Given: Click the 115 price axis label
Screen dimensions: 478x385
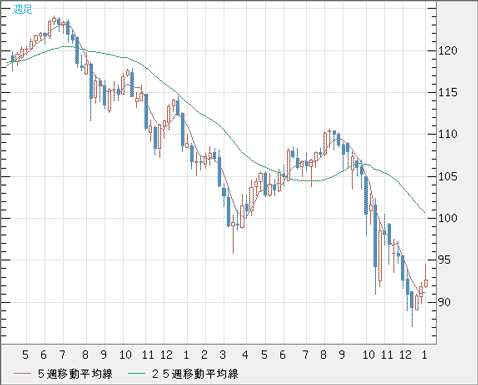Looking at the screenshot, I should 448,93.
